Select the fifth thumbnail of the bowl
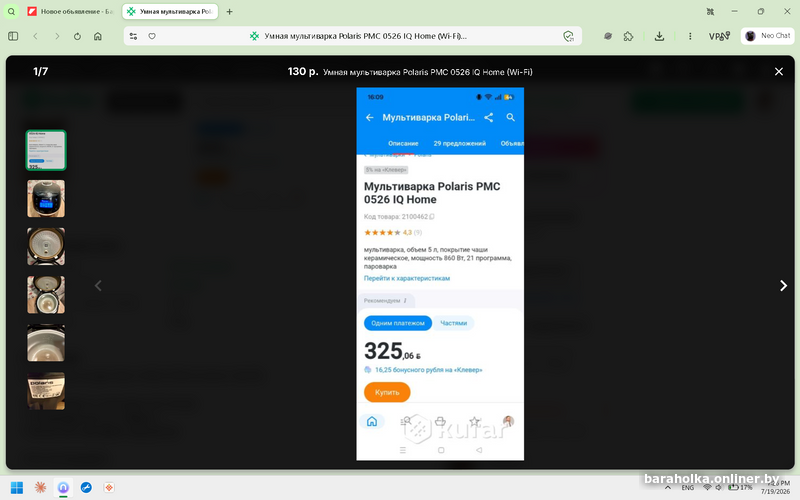800x500 pixels. tap(46, 343)
